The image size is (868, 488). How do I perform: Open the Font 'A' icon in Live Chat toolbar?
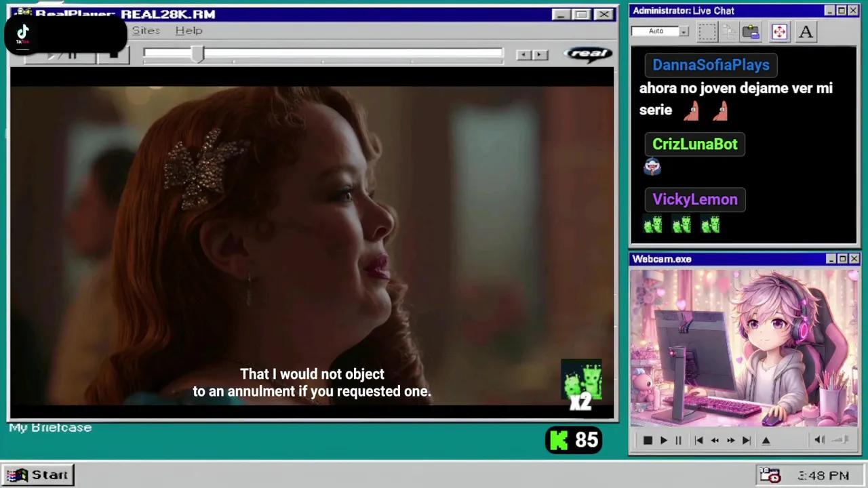click(806, 32)
